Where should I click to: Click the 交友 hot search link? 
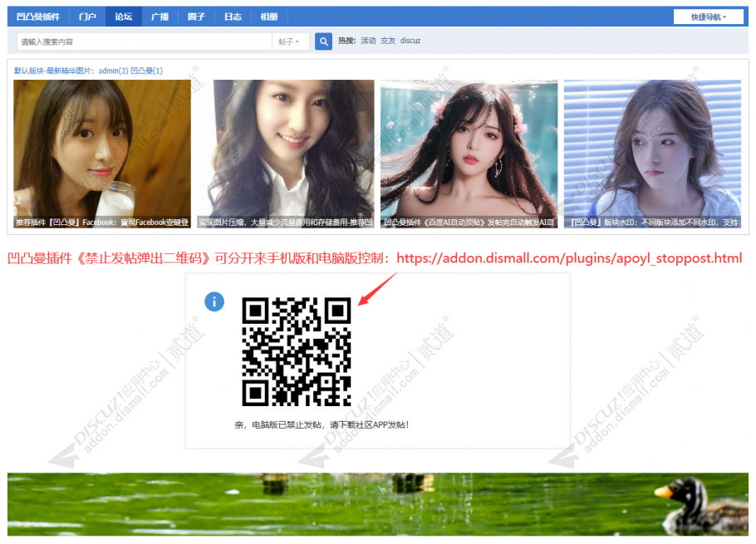388,41
